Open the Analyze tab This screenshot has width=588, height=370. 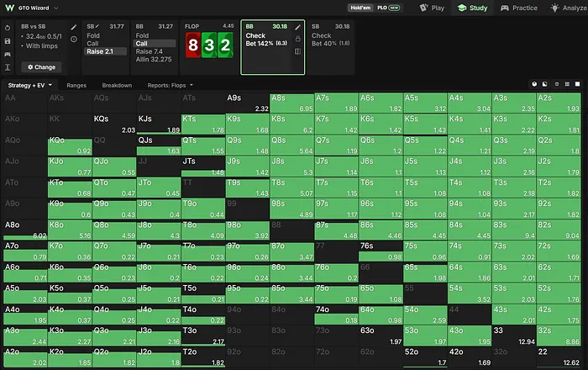click(569, 8)
